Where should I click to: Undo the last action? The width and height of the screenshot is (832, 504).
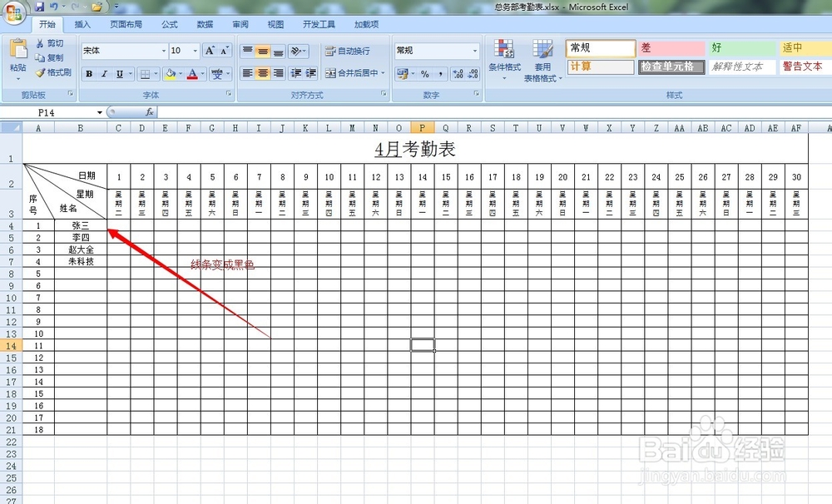pos(53,7)
